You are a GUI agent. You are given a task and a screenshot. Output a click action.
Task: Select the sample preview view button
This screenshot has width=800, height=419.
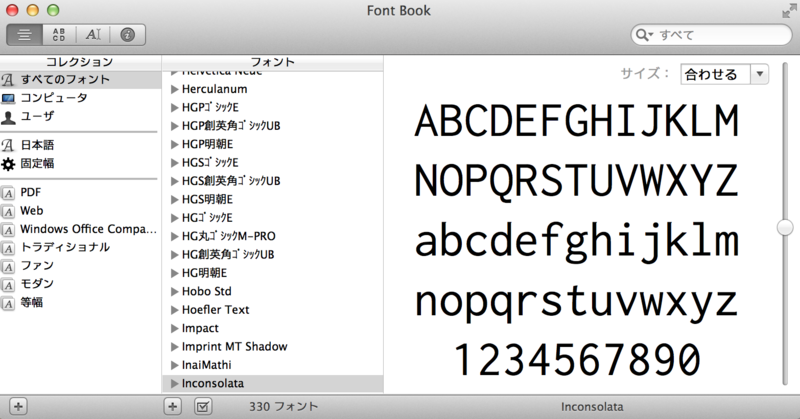(x=24, y=35)
